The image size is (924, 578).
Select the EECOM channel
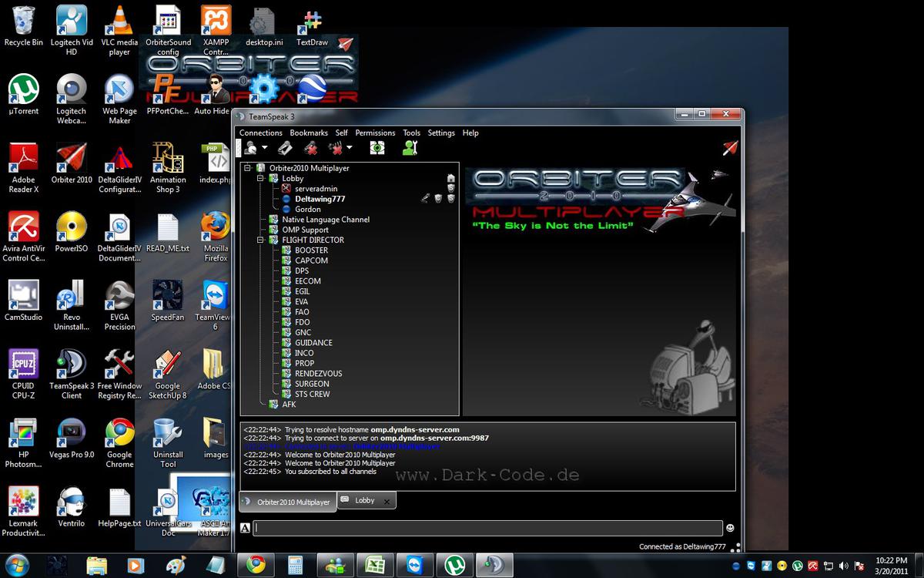(x=307, y=281)
